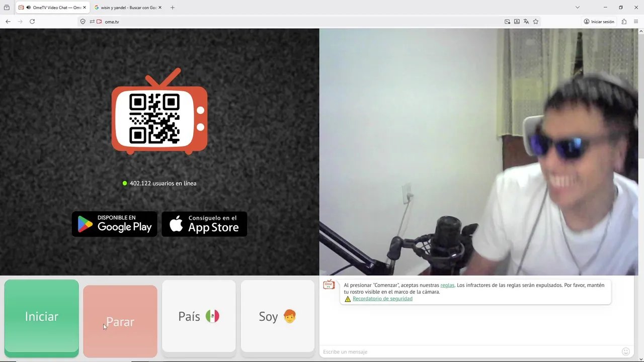Click the OmeTV avatar icon in chat
This screenshot has height=362, width=644.
329,285
